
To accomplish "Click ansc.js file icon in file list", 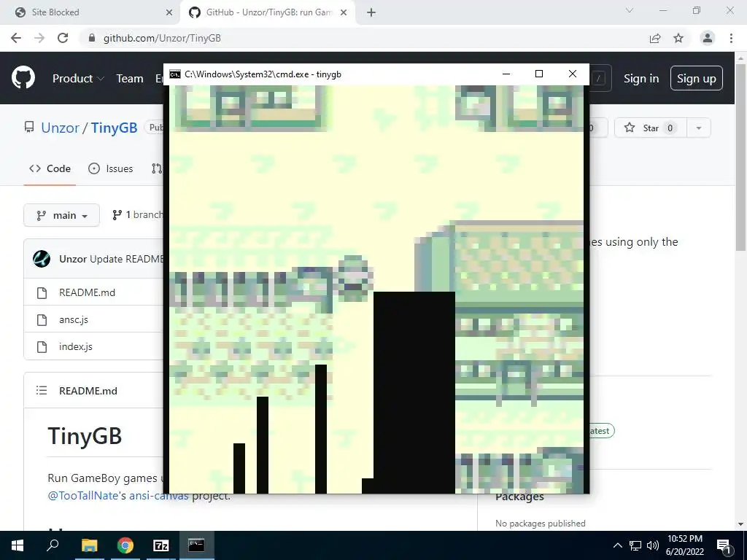I will [42, 320].
